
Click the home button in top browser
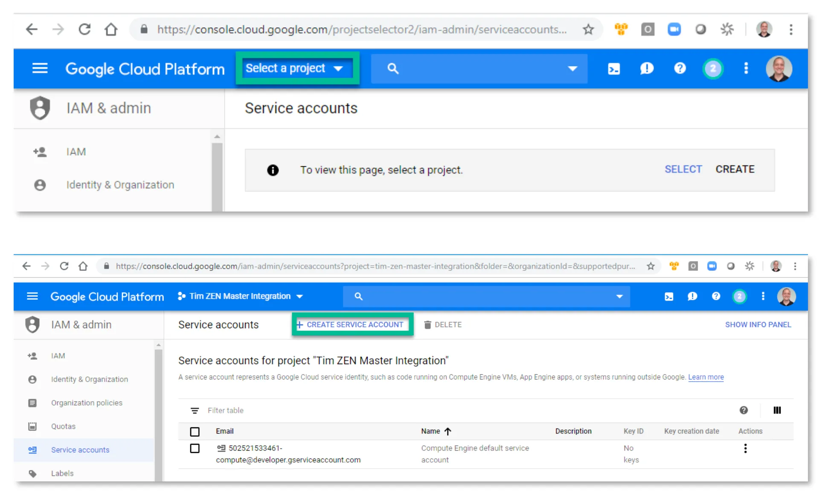111,29
